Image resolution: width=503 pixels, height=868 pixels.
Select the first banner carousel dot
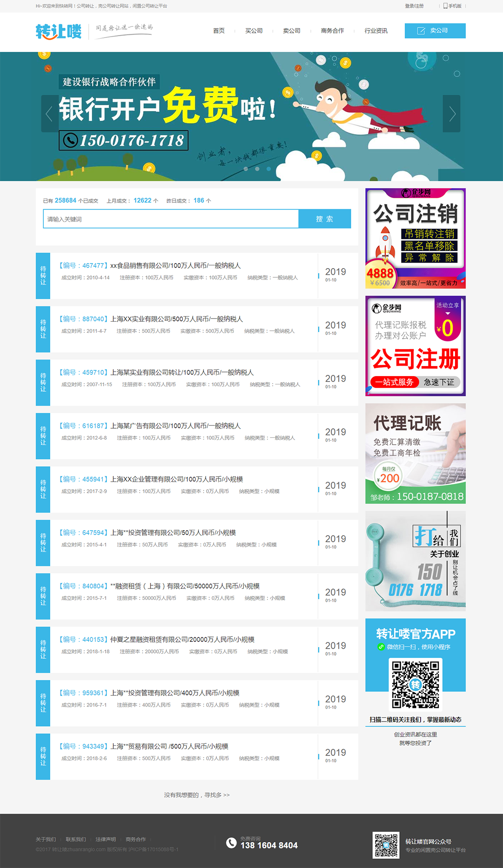coord(246,169)
